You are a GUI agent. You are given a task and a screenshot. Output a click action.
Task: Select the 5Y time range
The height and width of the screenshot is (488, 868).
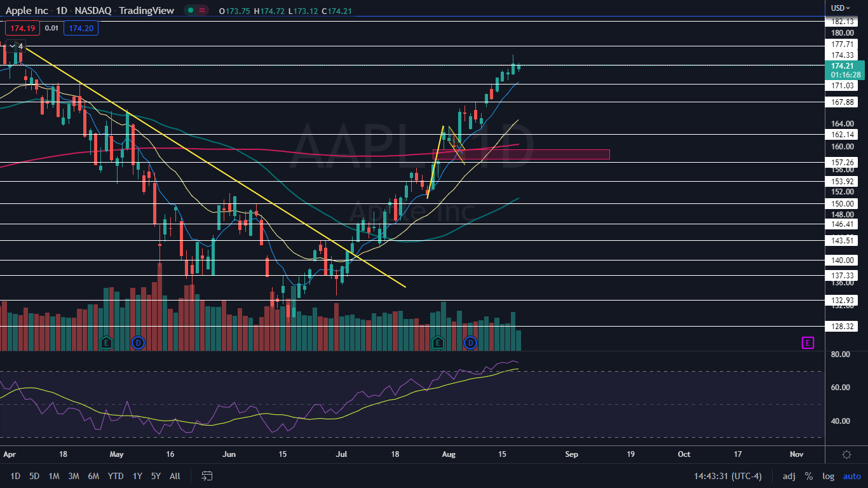[156, 475]
